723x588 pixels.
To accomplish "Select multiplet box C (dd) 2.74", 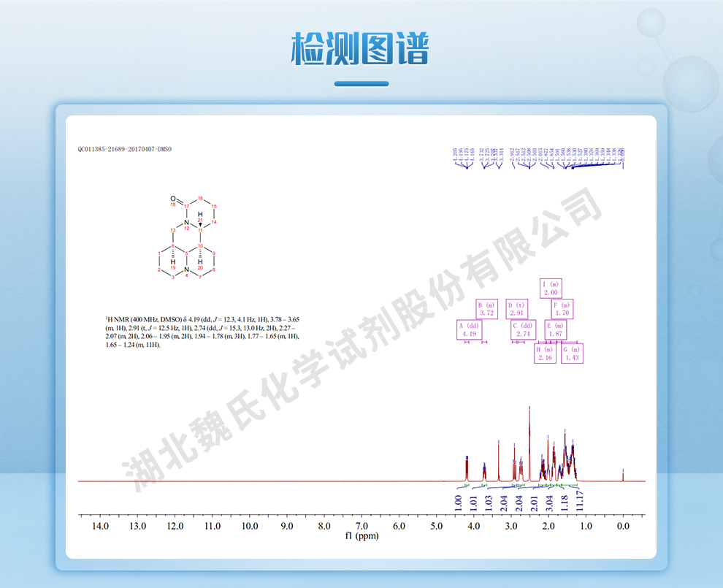I will pos(523,329).
